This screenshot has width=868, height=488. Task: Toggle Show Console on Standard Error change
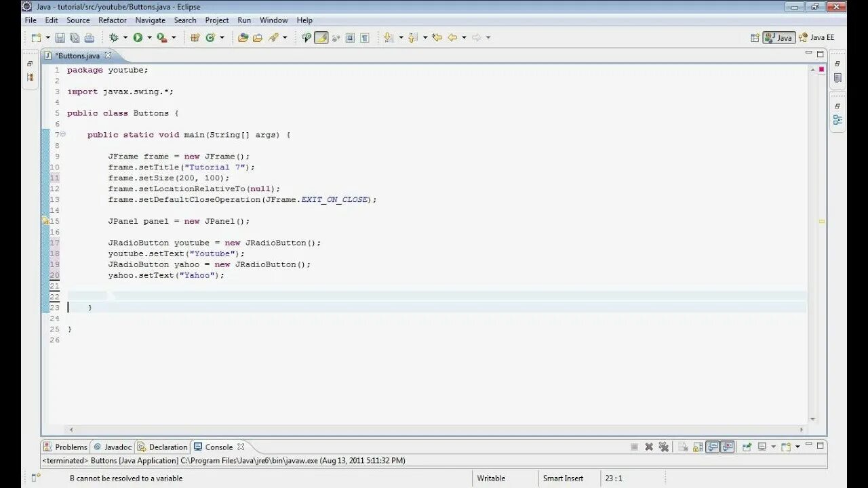click(x=728, y=447)
